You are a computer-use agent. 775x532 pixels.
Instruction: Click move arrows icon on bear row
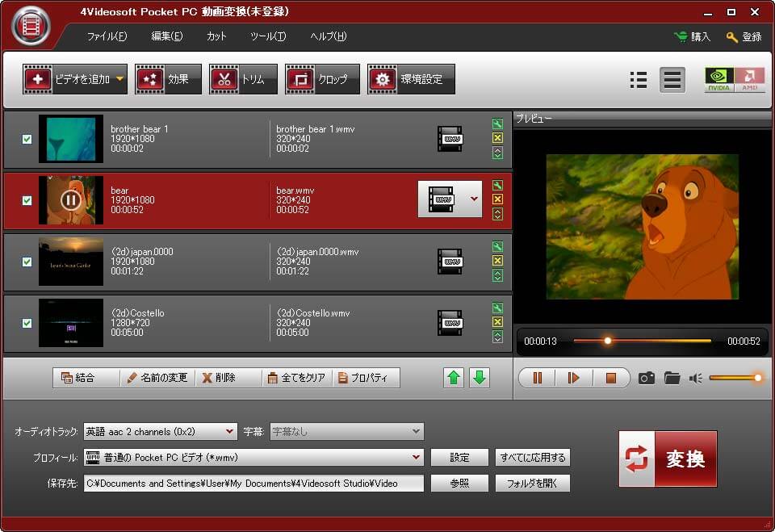click(498, 214)
